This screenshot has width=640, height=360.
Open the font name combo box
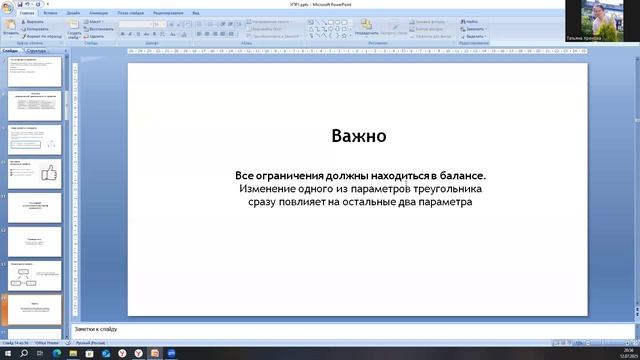(x=136, y=24)
